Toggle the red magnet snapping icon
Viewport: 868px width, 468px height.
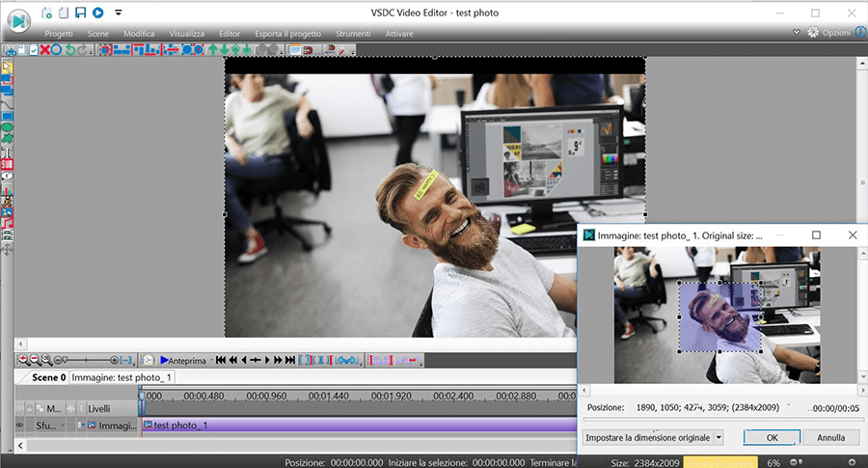tap(308, 50)
